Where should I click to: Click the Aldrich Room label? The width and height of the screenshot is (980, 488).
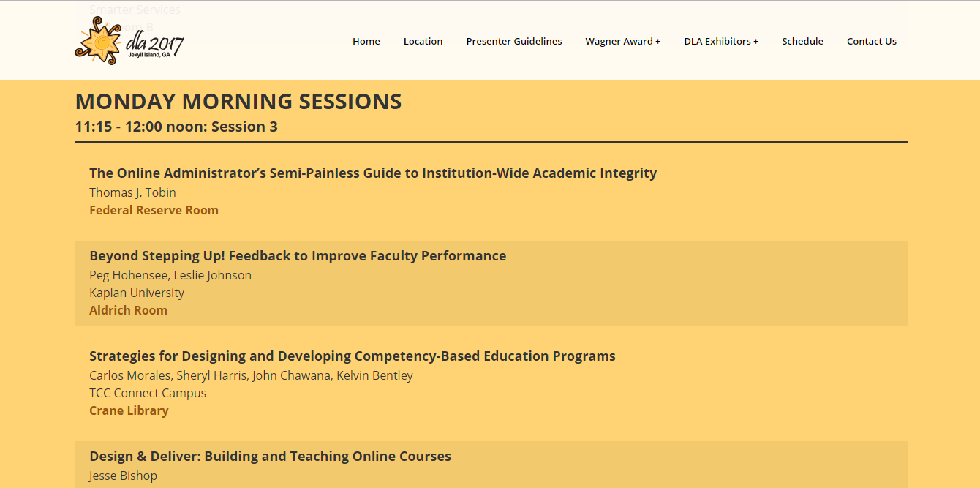[128, 310]
